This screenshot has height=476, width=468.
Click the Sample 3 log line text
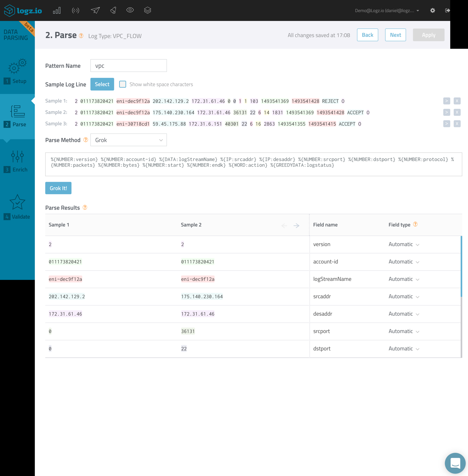218,124
